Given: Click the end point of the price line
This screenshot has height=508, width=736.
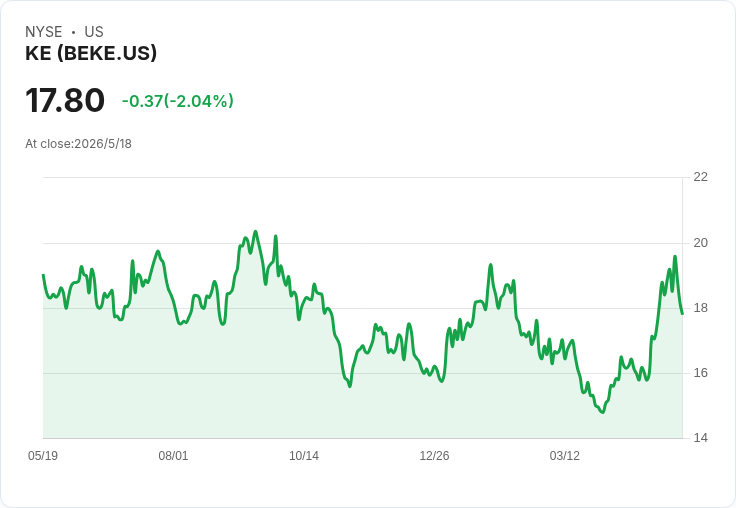Looking at the screenshot, I should (x=682, y=313).
